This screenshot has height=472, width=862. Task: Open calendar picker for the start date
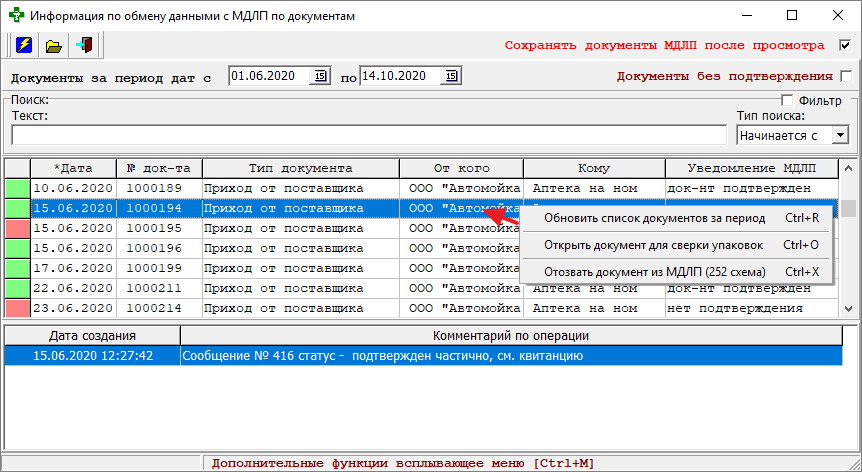click(x=321, y=76)
